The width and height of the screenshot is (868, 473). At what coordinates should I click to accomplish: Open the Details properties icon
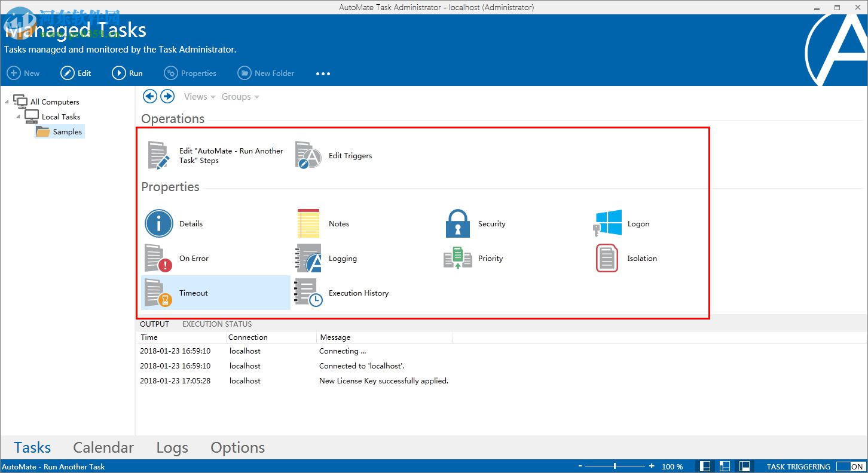159,224
